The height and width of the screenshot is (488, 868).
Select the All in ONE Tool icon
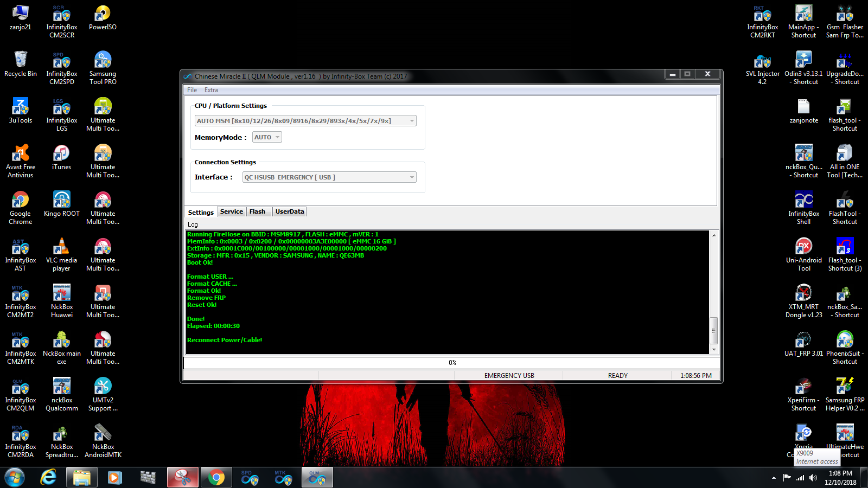(x=845, y=162)
